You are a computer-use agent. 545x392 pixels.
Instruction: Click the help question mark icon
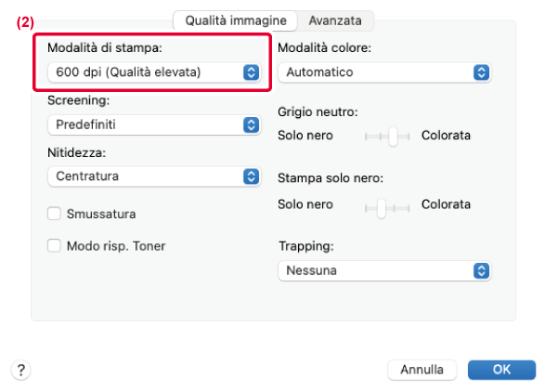[x=20, y=370]
